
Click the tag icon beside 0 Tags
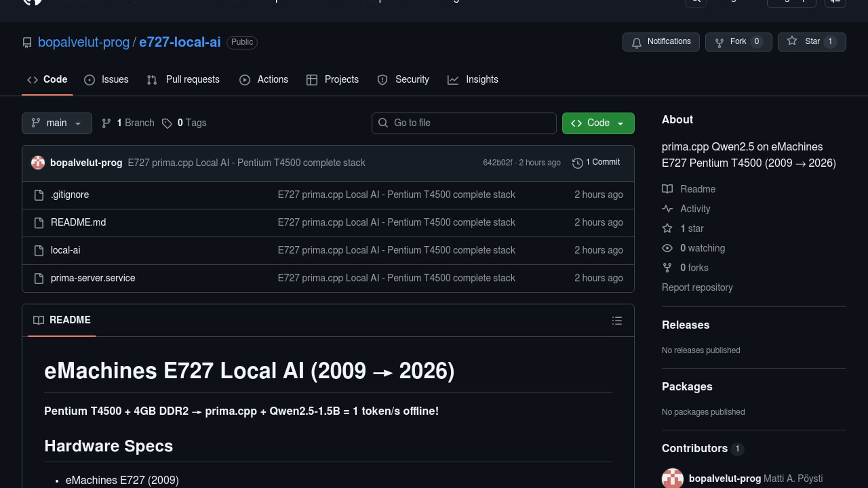click(167, 123)
